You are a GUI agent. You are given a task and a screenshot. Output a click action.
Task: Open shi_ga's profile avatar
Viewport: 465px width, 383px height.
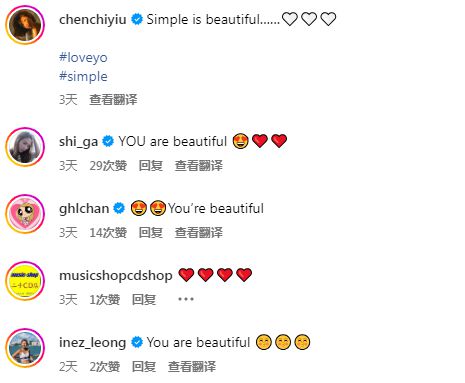(x=25, y=147)
